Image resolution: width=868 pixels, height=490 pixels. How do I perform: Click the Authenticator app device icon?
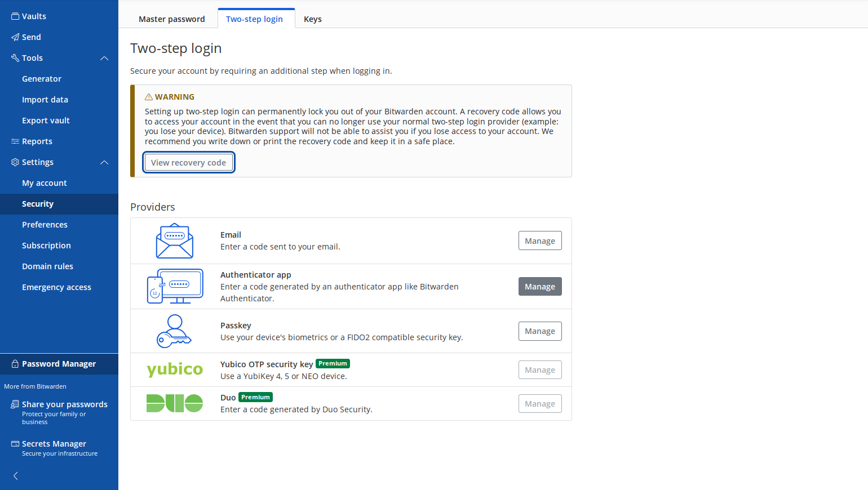click(175, 286)
